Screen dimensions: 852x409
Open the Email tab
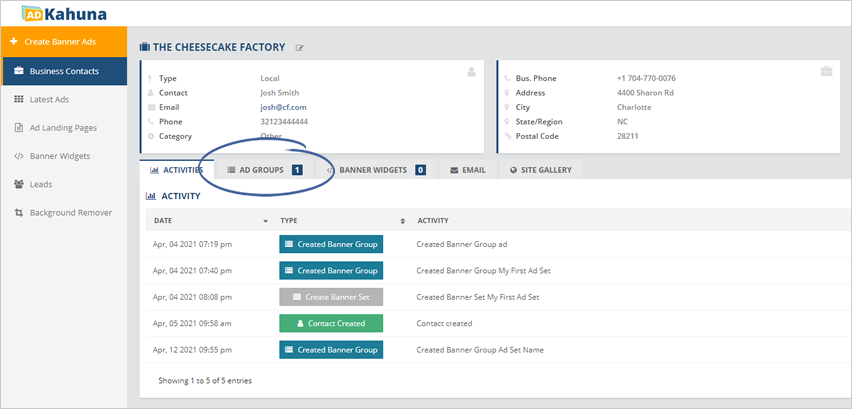[x=467, y=170]
